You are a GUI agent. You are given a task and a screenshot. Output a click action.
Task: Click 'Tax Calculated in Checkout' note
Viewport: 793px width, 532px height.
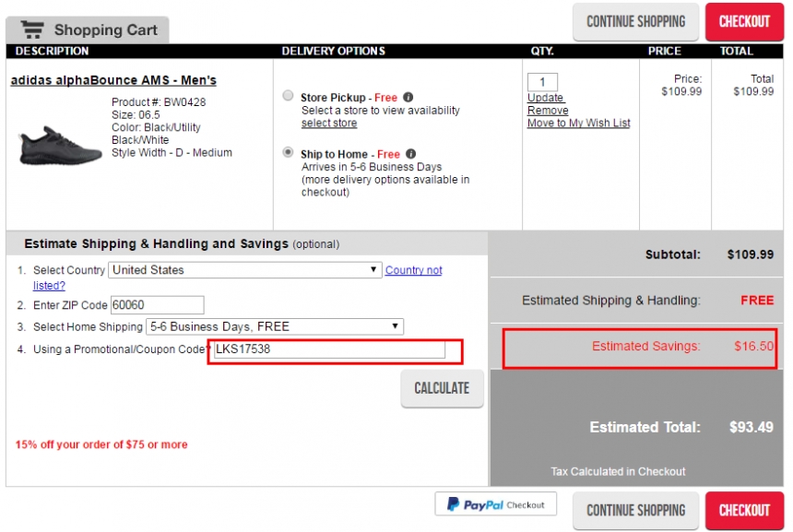point(618,472)
